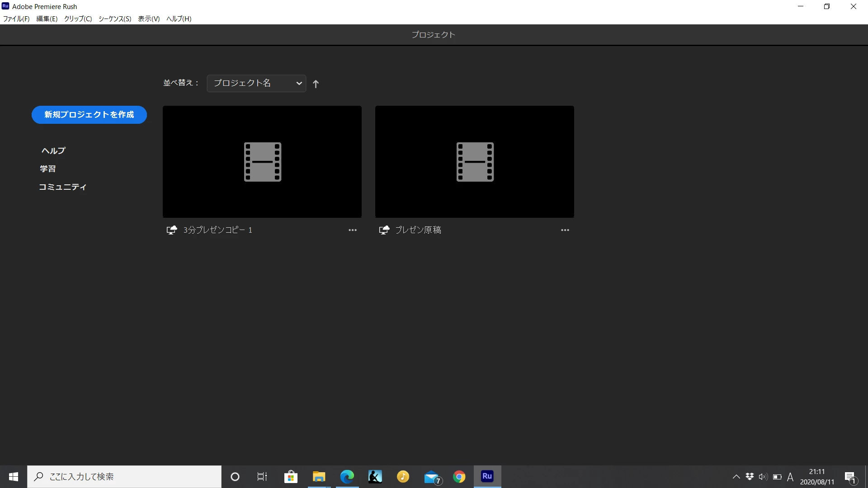Open プレゼン原稿 project thumbnail
Viewport: 868px width, 488px height.
475,162
